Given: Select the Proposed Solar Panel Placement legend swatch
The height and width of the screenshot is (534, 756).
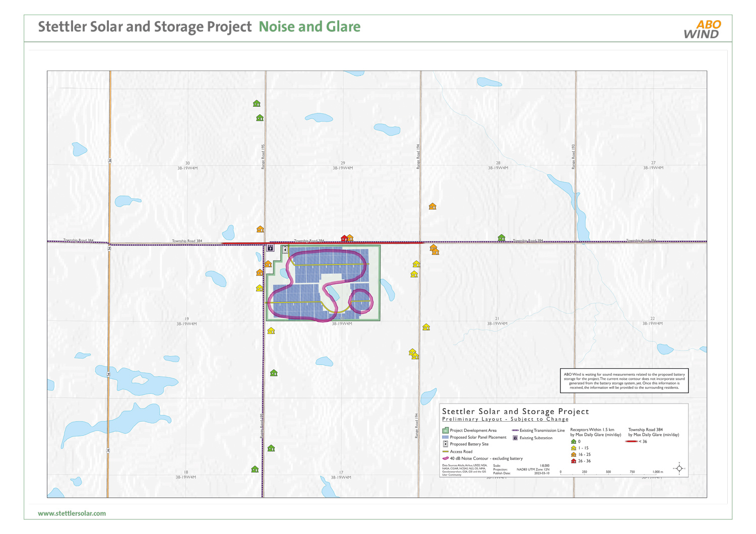Looking at the screenshot, I should 445,437.
